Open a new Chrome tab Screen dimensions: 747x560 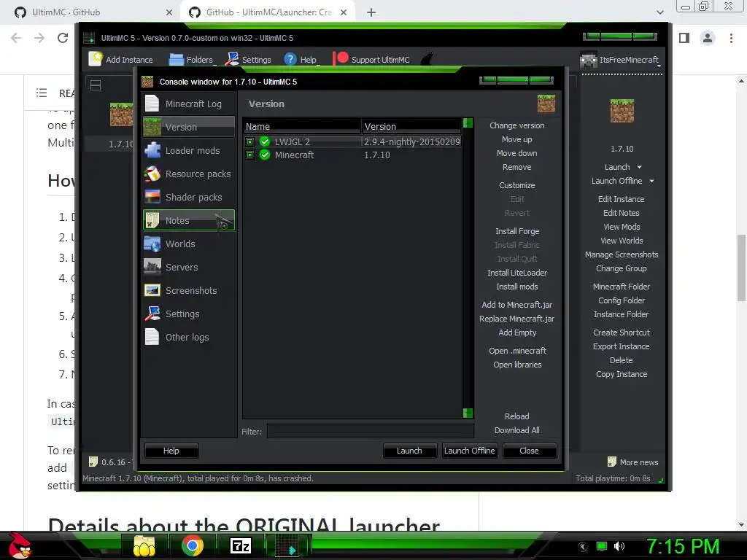coord(371,12)
